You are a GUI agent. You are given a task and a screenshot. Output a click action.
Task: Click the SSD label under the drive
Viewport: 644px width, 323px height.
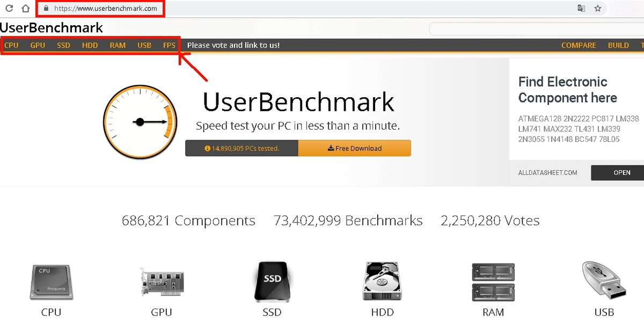(x=272, y=312)
